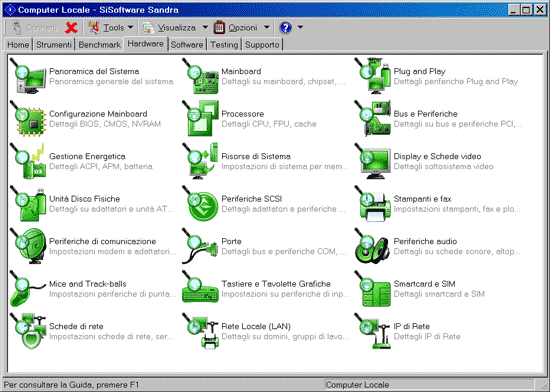
Task: Open the Schede di rete icon
Action: [x=28, y=331]
